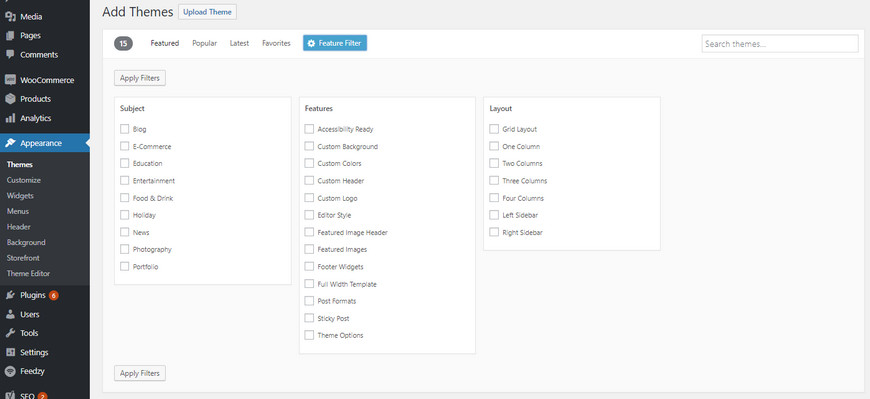The height and width of the screenshot is (399, 870).
Task: Enable the Theme Options checkbox
Action: pos(309,335)
